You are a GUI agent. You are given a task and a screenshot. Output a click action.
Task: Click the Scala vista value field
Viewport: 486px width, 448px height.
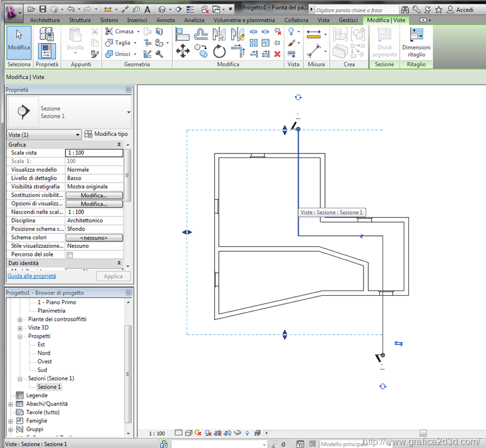tap(94, 153)
